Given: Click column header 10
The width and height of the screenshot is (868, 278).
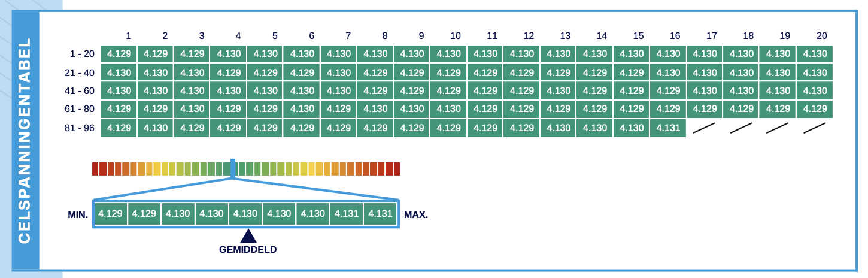Looking at the screenshot, I should point(456,36).
